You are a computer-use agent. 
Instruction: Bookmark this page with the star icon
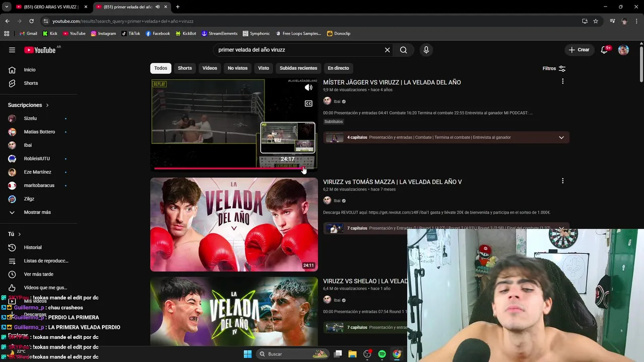[596, 21]
